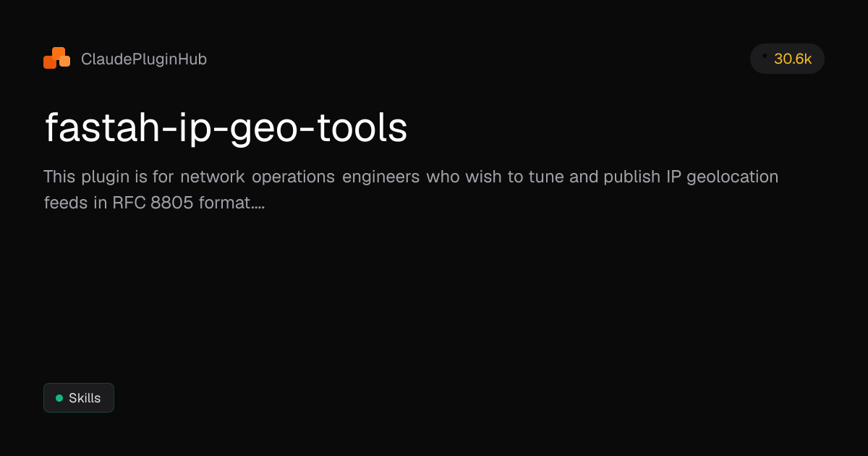Select the Skills tag chip
This screenshot has height=456, width=868.
pos(79,397)
